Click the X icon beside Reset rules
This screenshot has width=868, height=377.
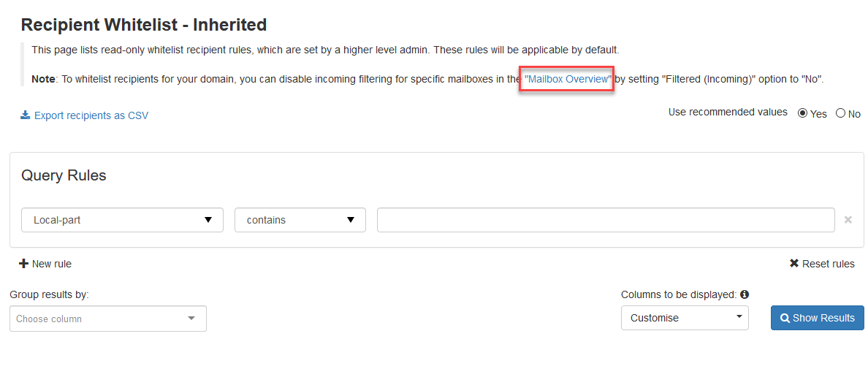(x=794, y=264)
